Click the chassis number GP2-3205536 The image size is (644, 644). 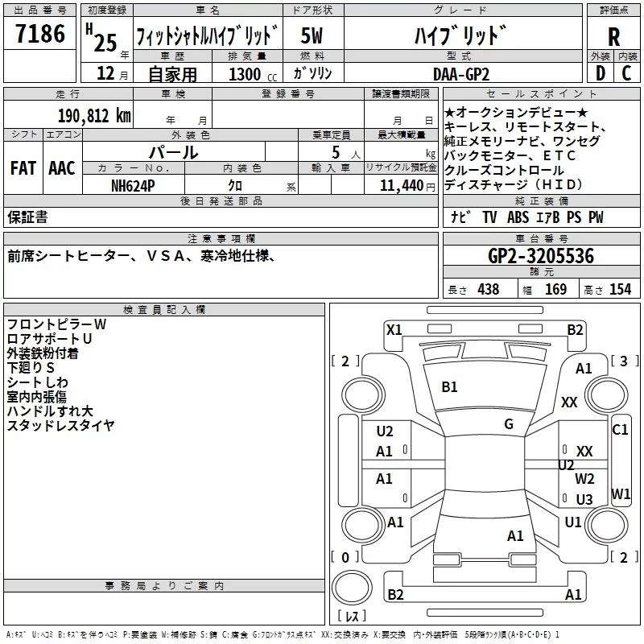pos(541,256)
